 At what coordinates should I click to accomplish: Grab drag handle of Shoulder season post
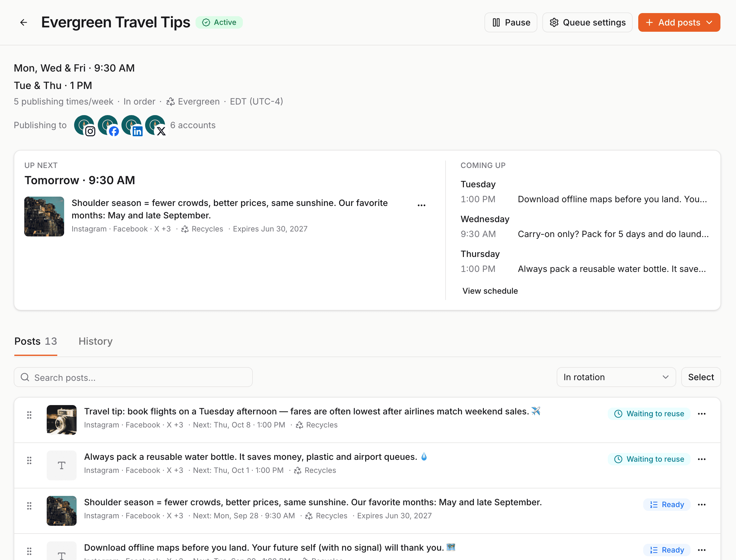[x=29, y=506]
